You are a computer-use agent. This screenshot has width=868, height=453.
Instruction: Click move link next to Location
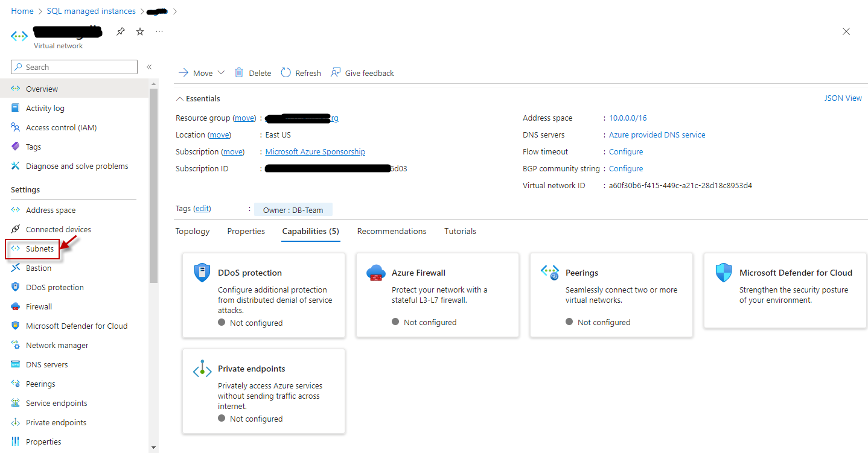[x=220, y=135]
